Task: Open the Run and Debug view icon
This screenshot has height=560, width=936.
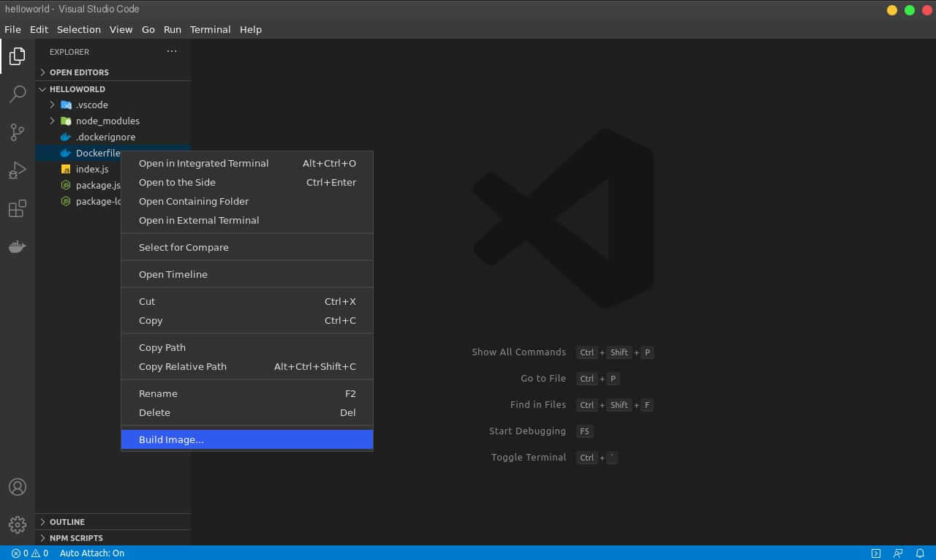Action: 18,170
